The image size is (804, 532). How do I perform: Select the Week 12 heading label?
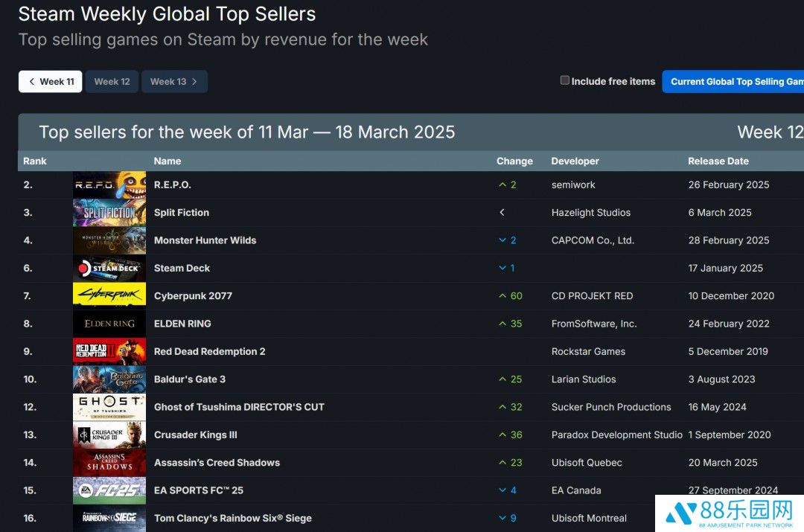point(770,132)
